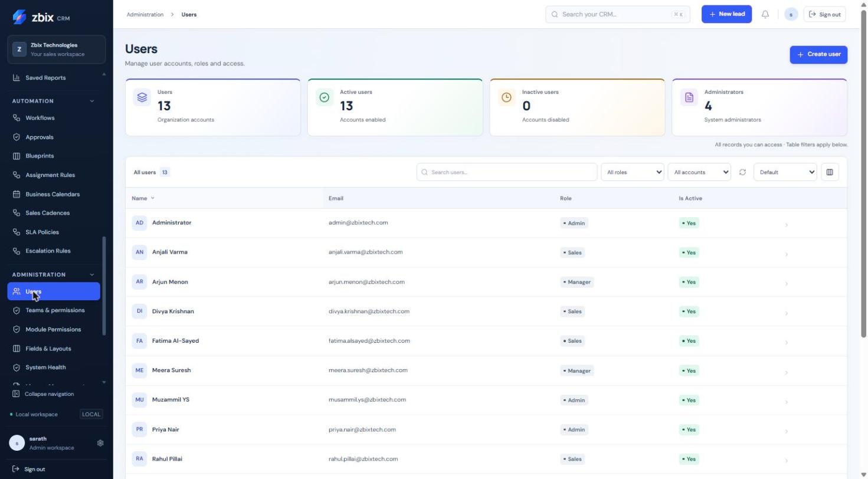Click the Search users field
Screen dimensions: 868x479
click(x=507, y=172)
